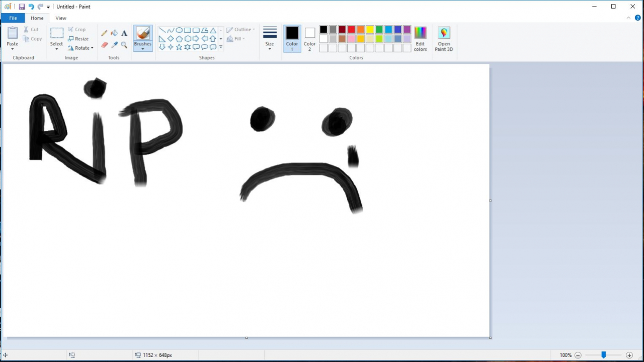Select the Color picker tool

click(114, 44)
